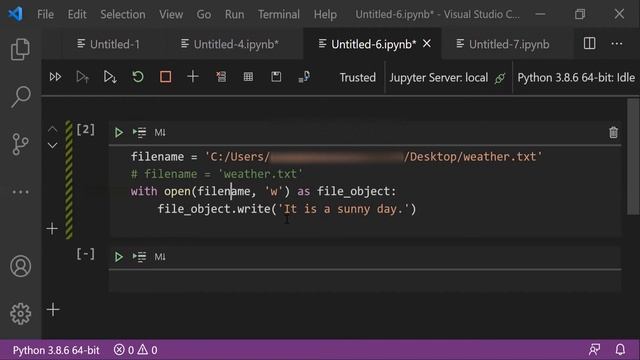The width and height of the screenshot is (640, 360).
Task: Open the Manage gear icon
Action: [x=20, y=313]
